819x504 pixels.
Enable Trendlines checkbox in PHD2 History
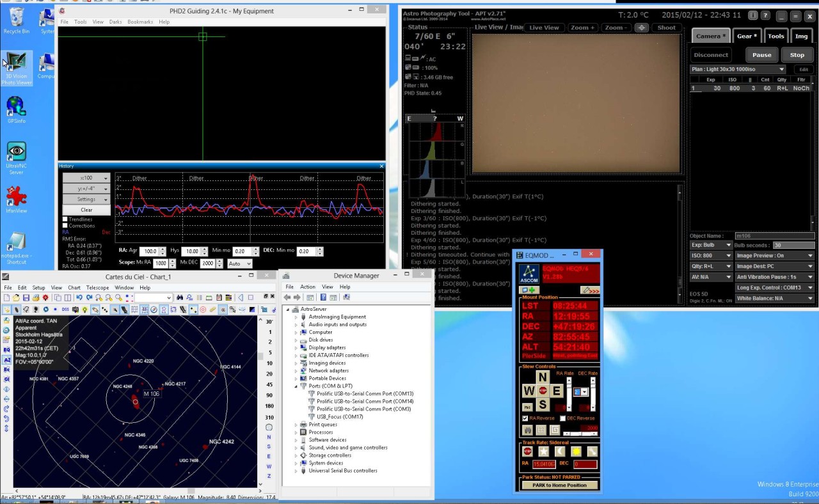pos(65,219)
